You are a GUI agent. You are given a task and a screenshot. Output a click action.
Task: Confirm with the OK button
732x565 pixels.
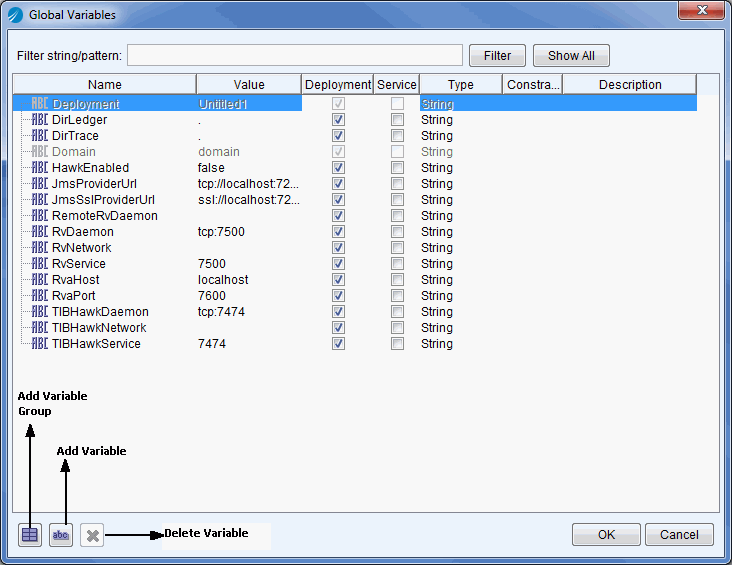click(x=606, y=535)
